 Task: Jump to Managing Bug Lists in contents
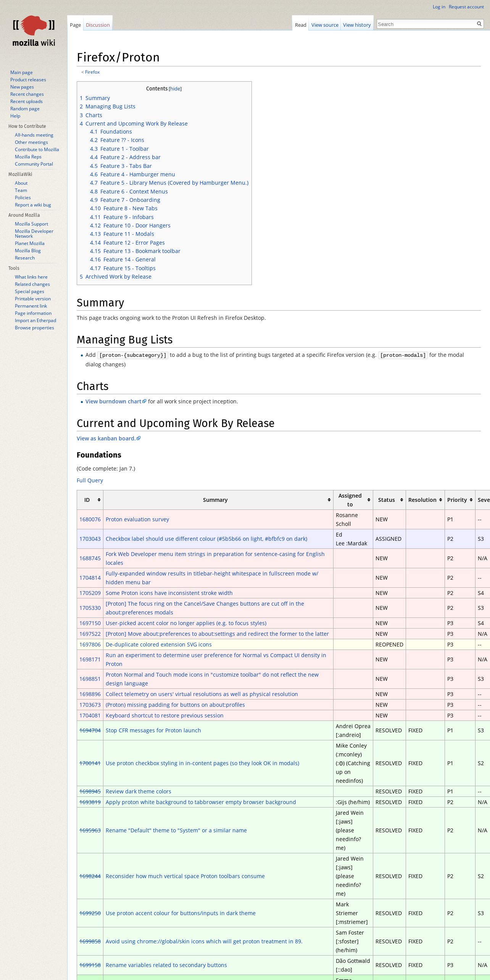(107, 106)
